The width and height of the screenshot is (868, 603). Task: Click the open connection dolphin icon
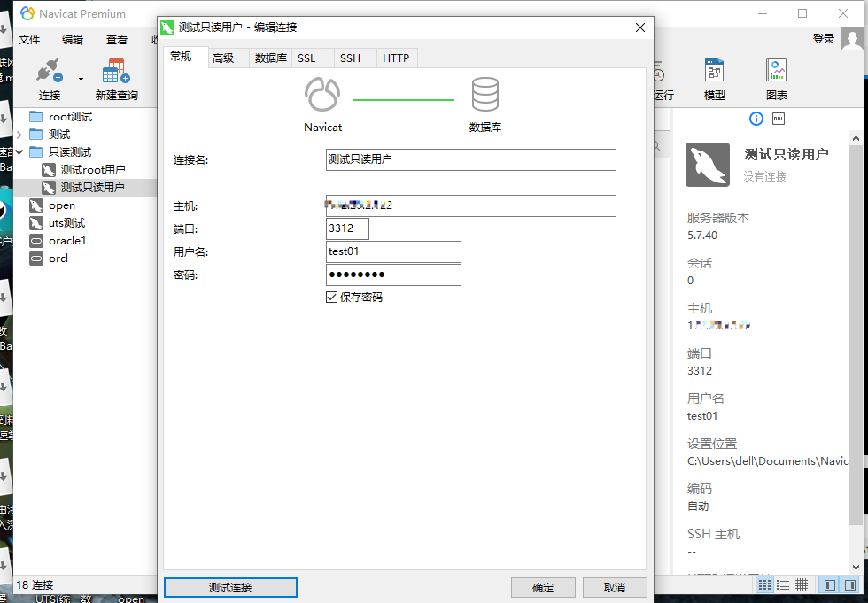pos(36,205)
